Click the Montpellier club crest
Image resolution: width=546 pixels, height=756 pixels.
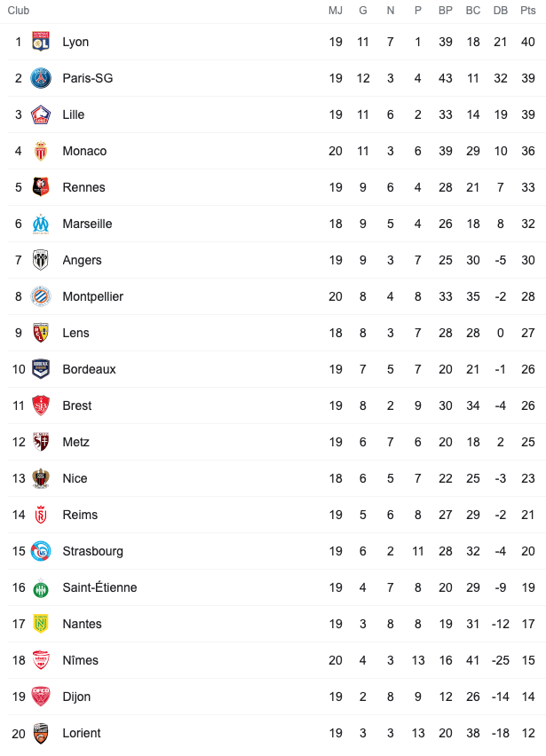pyautogui.click(x=41, y=296)
